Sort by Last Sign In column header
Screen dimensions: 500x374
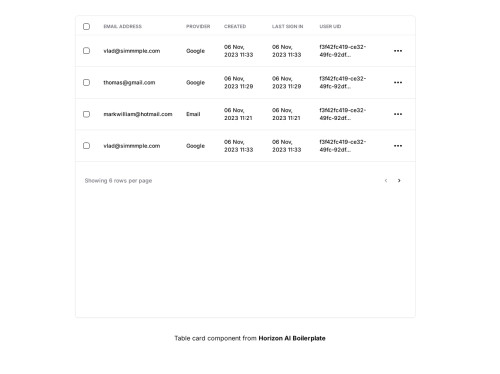coord(287,26)
